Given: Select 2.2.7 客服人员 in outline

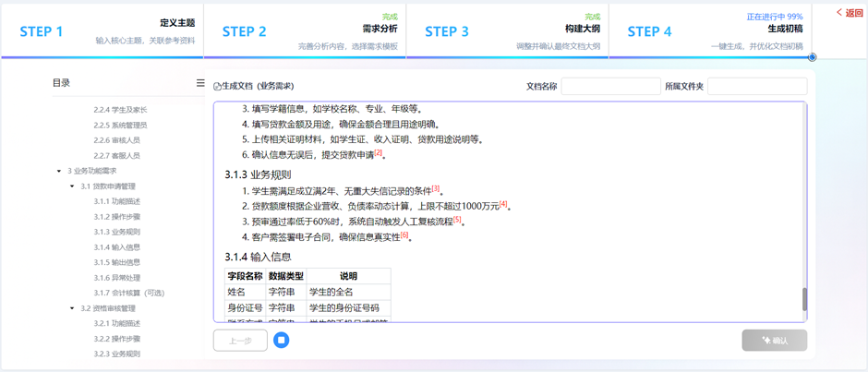Looking at the screenshot, I should [116, 156].
